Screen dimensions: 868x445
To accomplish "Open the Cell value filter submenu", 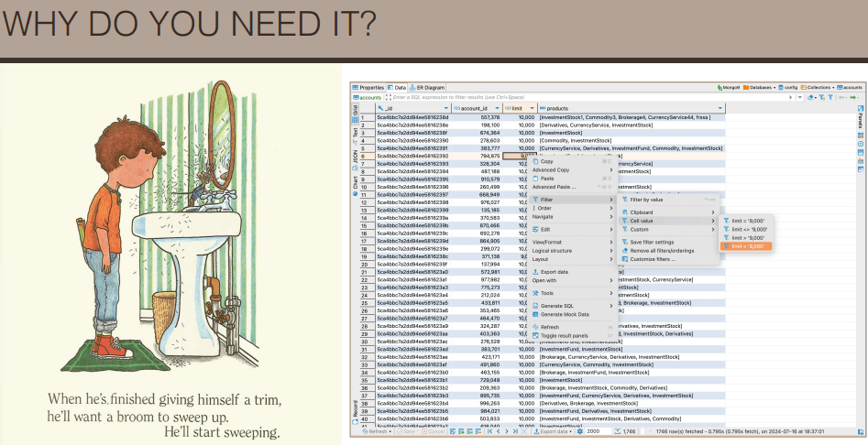I will click(668, 221).
